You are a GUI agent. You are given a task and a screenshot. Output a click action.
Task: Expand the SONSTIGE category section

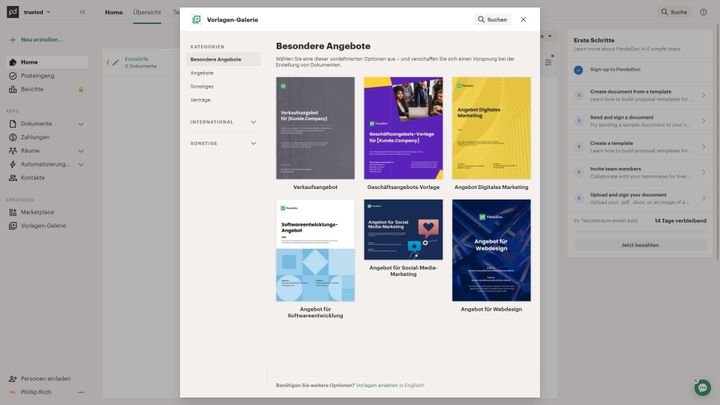[224, 144]
